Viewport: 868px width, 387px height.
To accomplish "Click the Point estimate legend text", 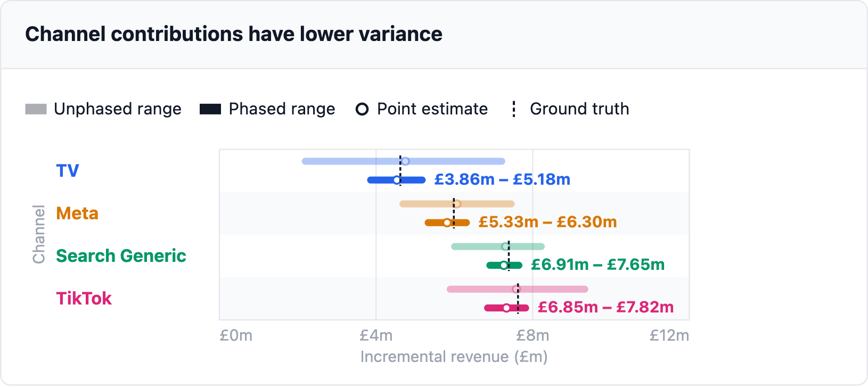I will (x=432, y=109).
